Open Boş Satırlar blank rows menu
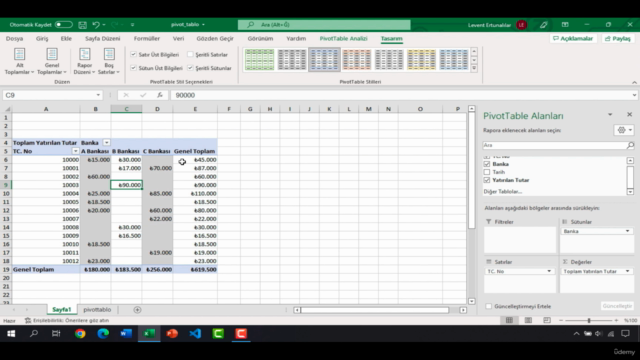 [109, 61]
